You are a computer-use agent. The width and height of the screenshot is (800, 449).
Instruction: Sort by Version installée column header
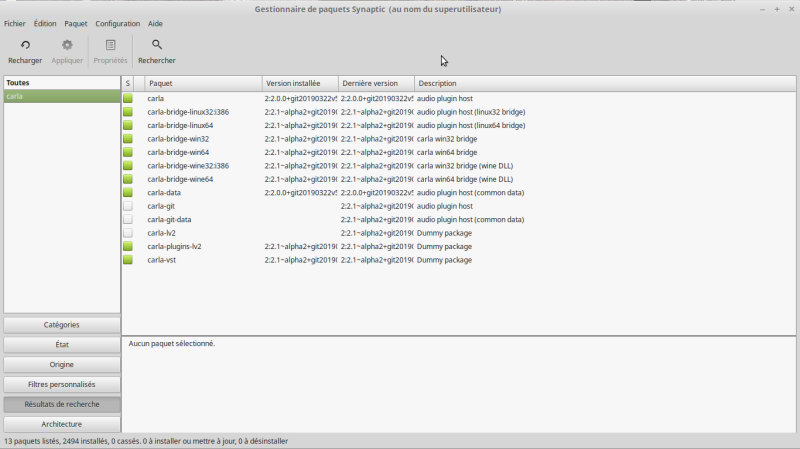point(300,83)
